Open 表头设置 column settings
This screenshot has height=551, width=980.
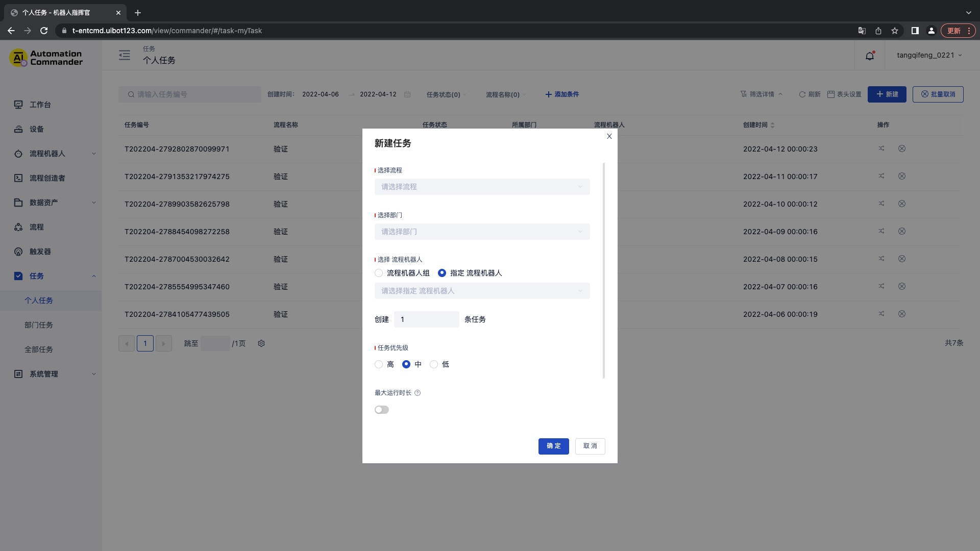844,94
